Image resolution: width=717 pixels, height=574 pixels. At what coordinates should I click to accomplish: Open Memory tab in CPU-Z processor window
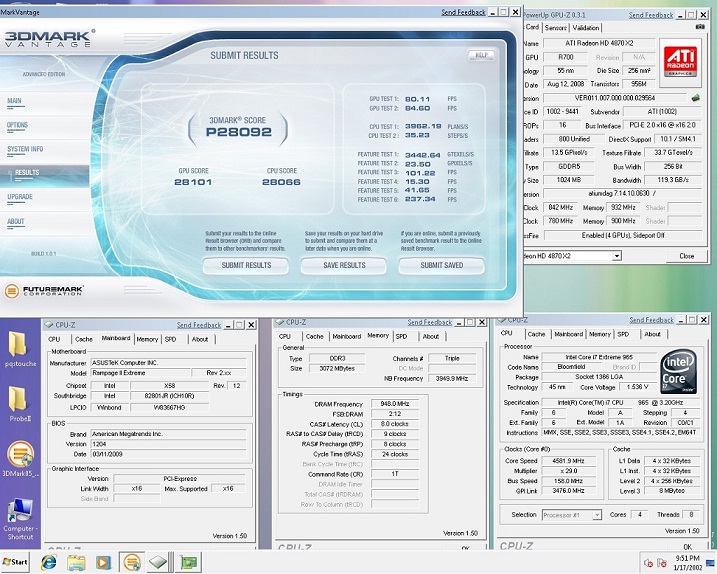click(599, 334)
